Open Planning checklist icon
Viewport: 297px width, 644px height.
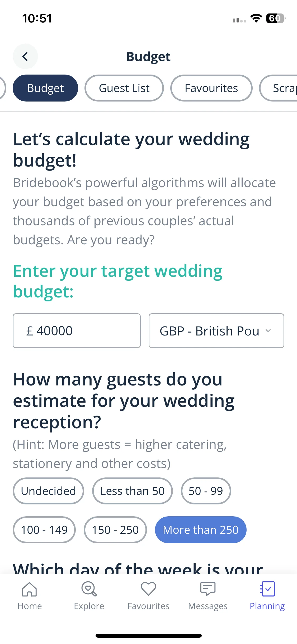click(x=267, y=589)
